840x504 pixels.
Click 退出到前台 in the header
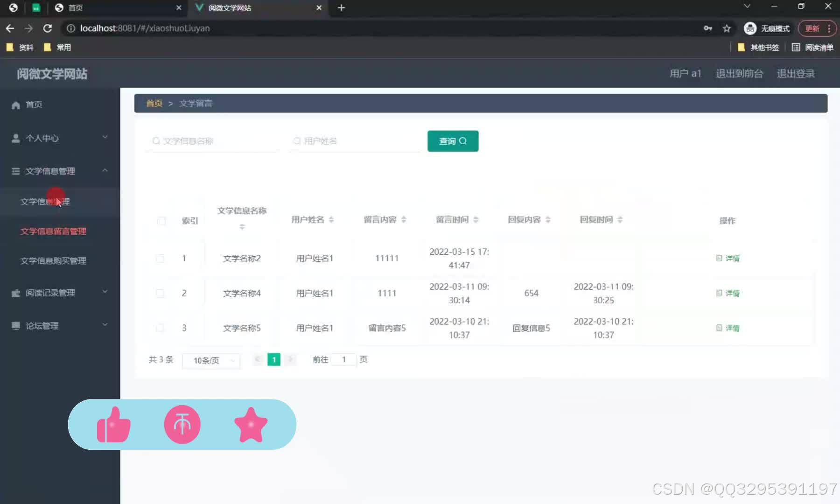point(739,74)
